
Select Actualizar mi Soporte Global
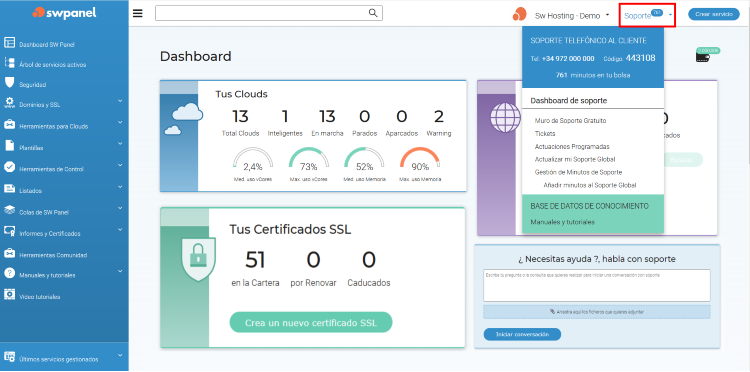(x=574, y=159)
